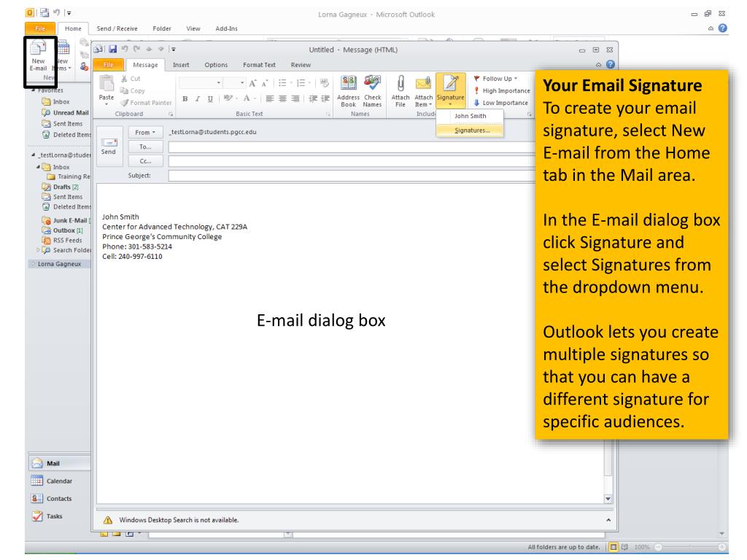This screenshot has height=560, width=747.
Task: Click into the Subject field
Action: (350, 176)
